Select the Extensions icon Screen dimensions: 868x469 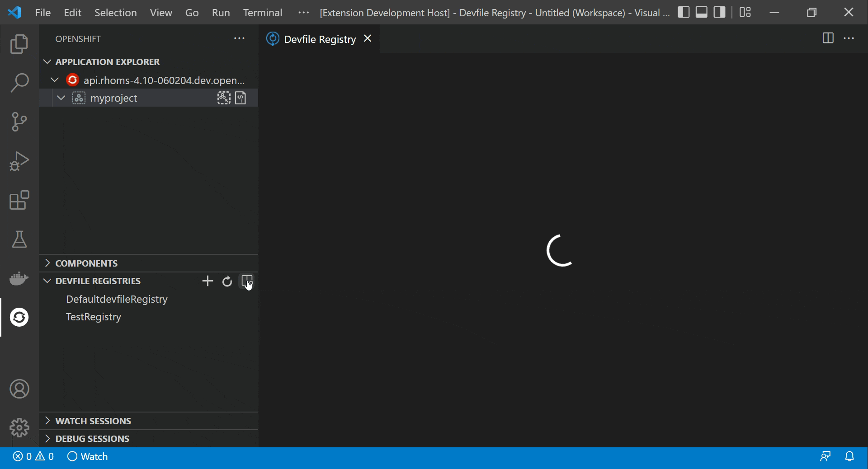point(19,200)
